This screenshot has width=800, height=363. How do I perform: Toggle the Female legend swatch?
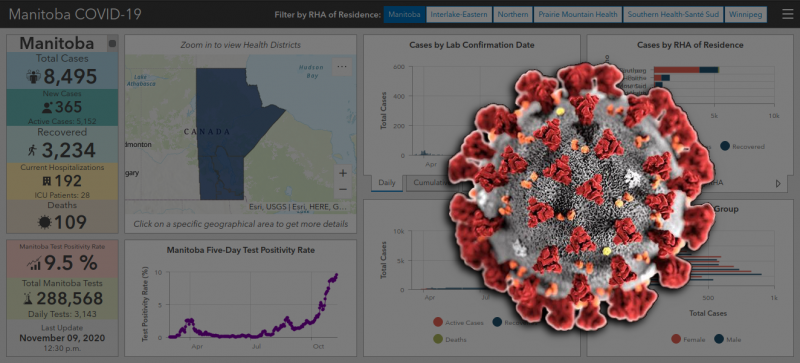[x=676, y=338]
